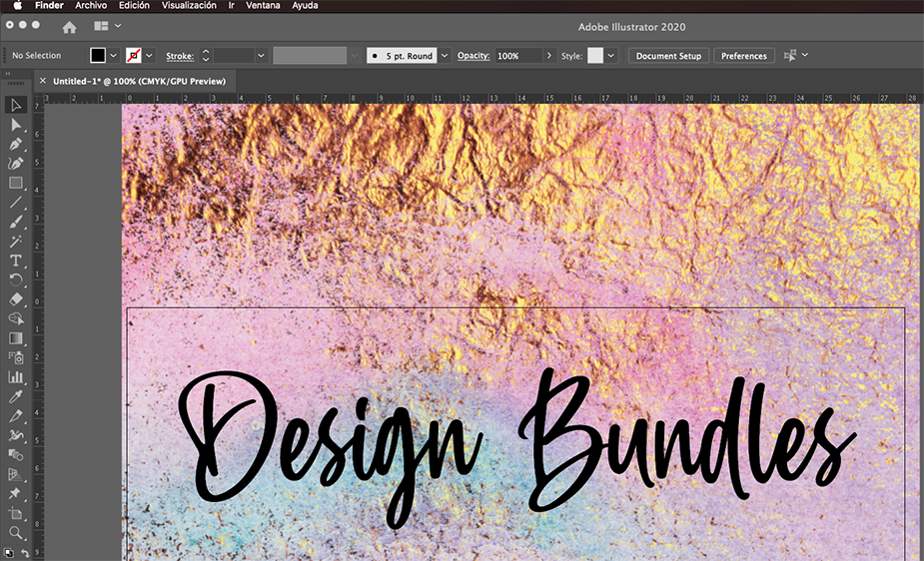Select the Direct Selection tool
Image resolution: width=924 pixels, height=561 pixels.
click(x=16, y=125)
